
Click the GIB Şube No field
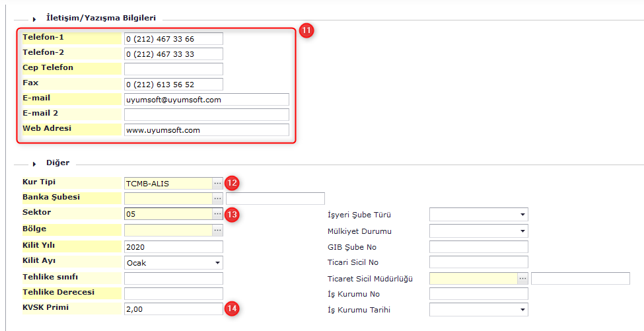478,246
